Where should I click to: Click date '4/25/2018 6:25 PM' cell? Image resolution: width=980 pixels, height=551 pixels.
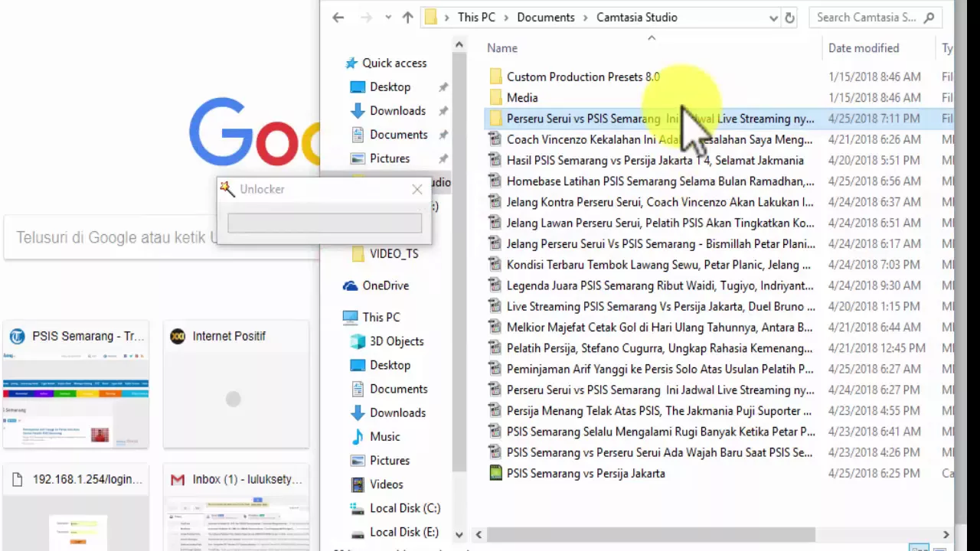pos(874,473)
